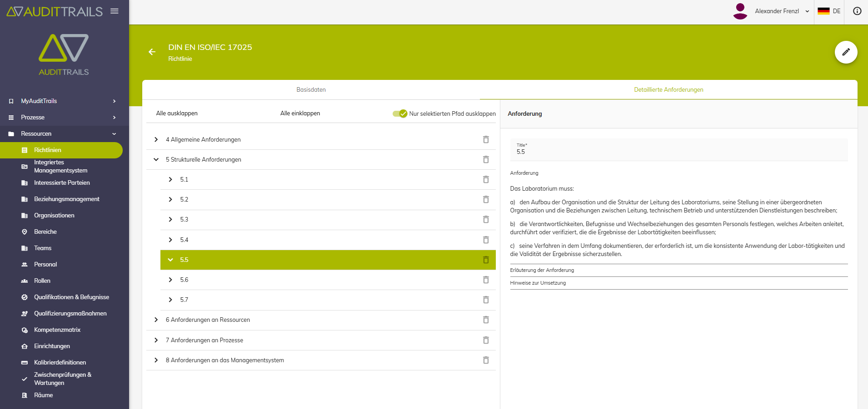The height and width of the screenshot is (409, 868).
Task: Click the Einrichtungen sidebar icon
Action: [25, 346]
